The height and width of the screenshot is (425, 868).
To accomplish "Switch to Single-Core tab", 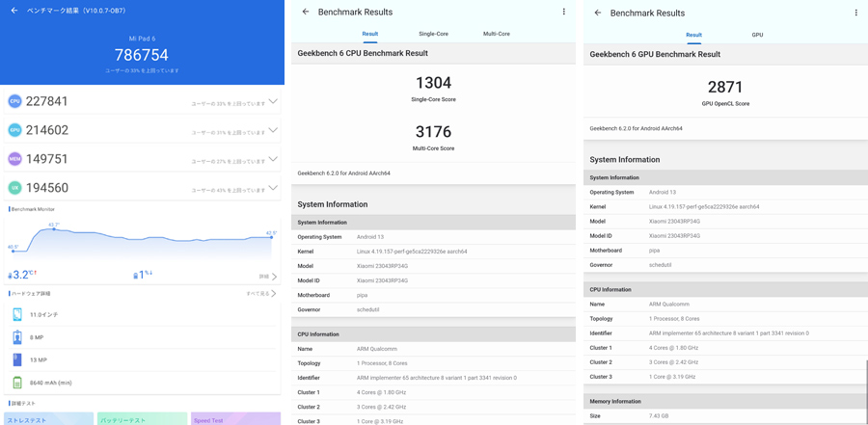I will click(x=433, y=34).
